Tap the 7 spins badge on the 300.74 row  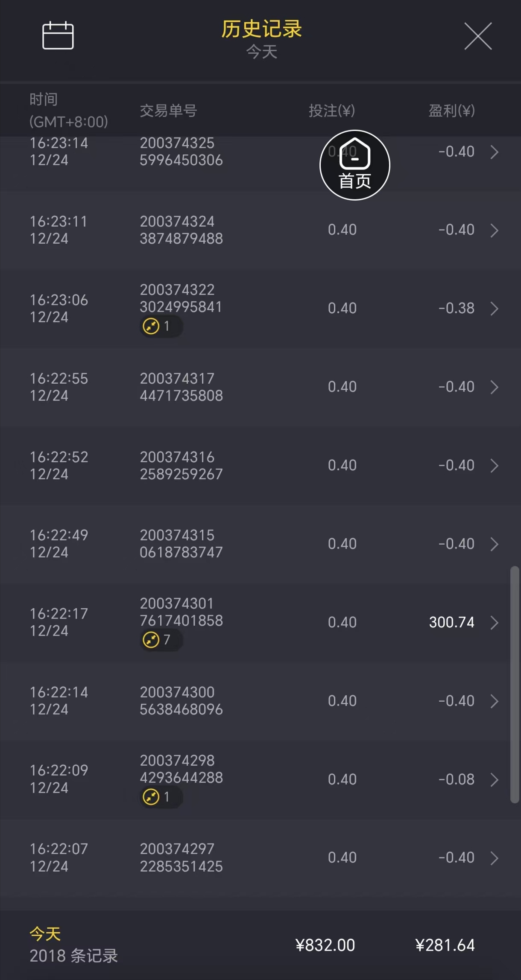coord(161,640)
